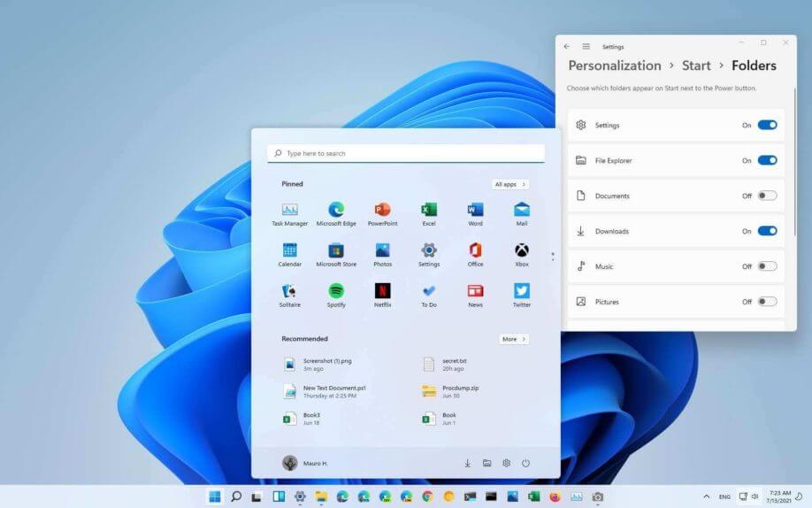Open the pinned Excel app in Start
Viewport: 812px width, 508px height.
(429, 214)
